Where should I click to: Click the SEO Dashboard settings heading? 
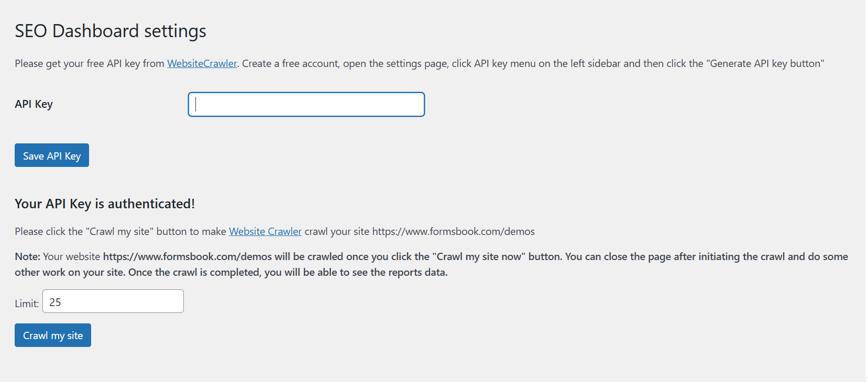point(111,31)
